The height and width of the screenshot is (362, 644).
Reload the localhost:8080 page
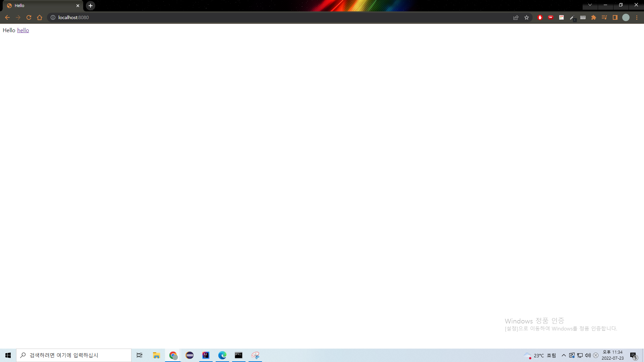point(29,17)
